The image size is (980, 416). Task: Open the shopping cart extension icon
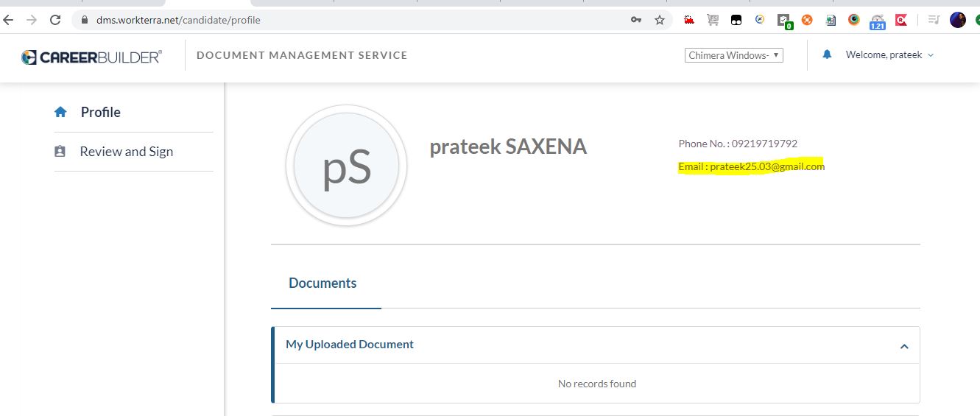pos(712,20)
